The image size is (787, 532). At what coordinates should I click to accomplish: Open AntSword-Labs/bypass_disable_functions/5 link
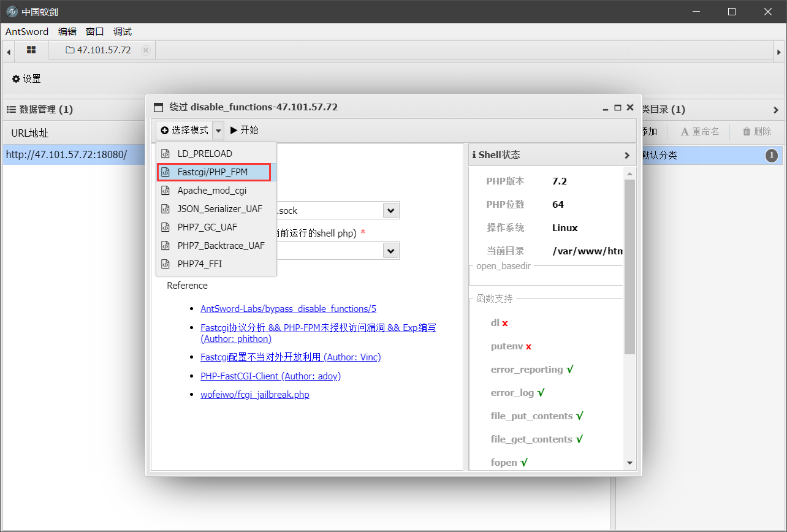coord(288,309)
